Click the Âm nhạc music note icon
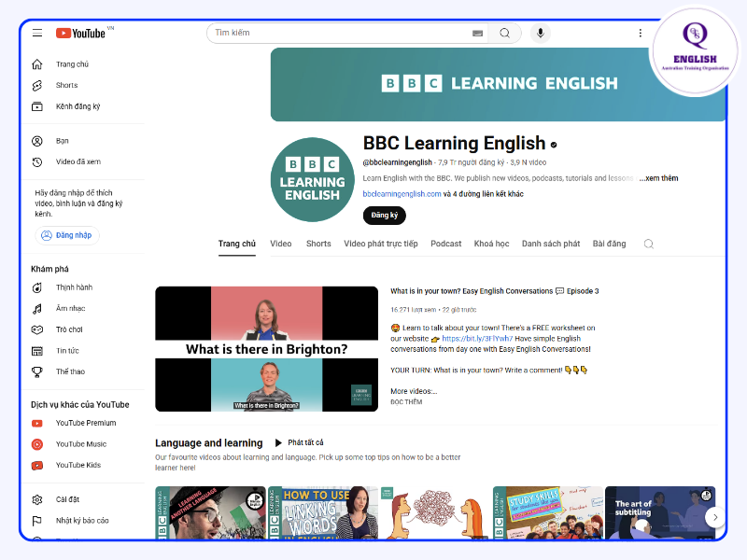 37,309
